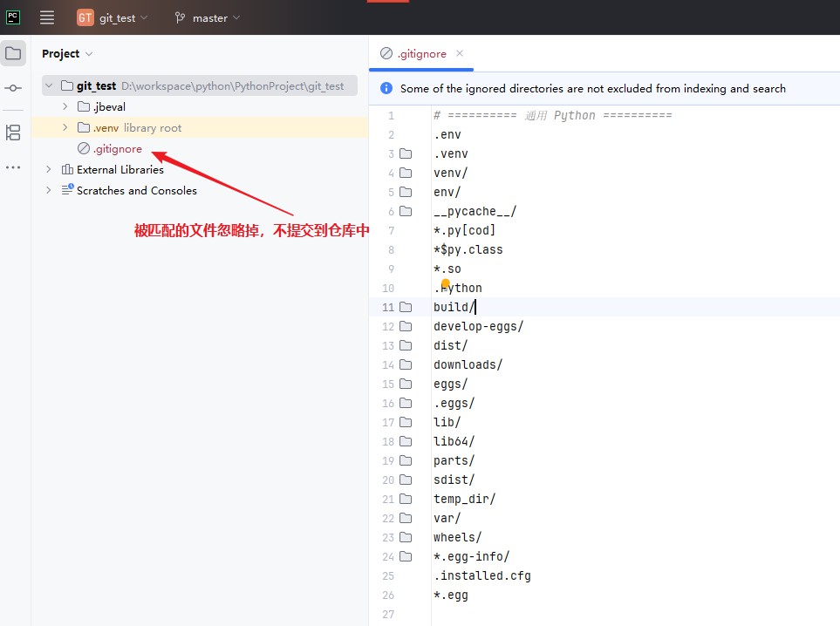Click the info icon in the indexing notification
Screen dimensions: 840x626
pos(386,88)
